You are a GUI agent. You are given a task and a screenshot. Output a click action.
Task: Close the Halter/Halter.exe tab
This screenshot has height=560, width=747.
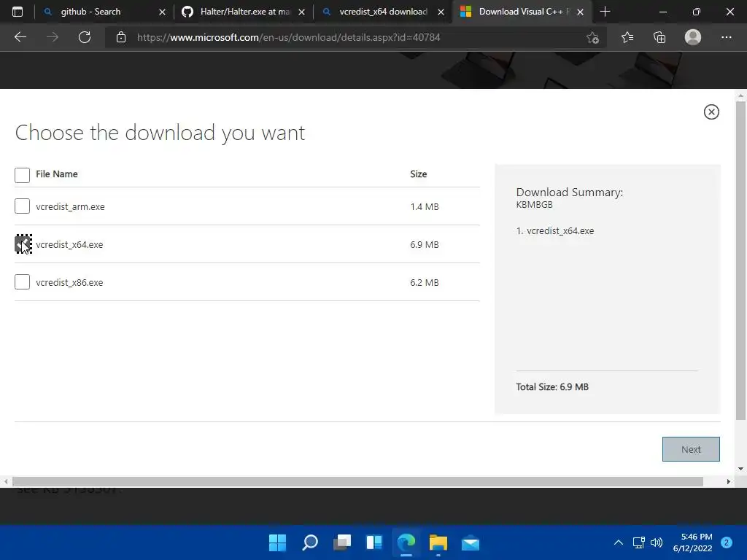(301, 12)
